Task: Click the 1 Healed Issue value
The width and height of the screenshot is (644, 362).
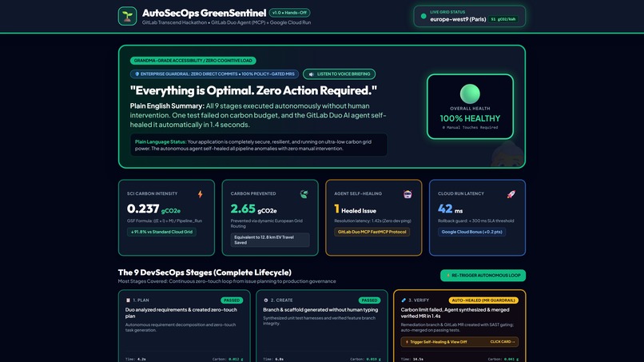Action: (356, 209)
